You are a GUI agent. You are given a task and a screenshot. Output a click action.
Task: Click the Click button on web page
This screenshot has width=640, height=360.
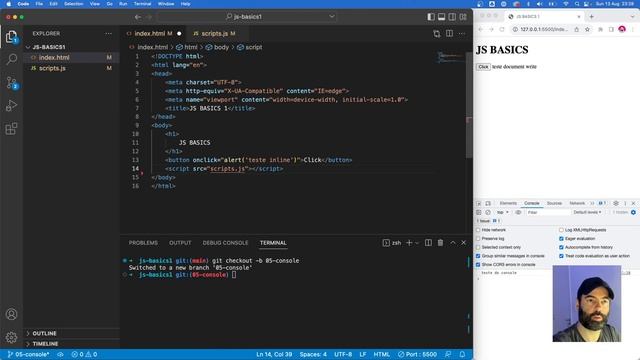483,67
